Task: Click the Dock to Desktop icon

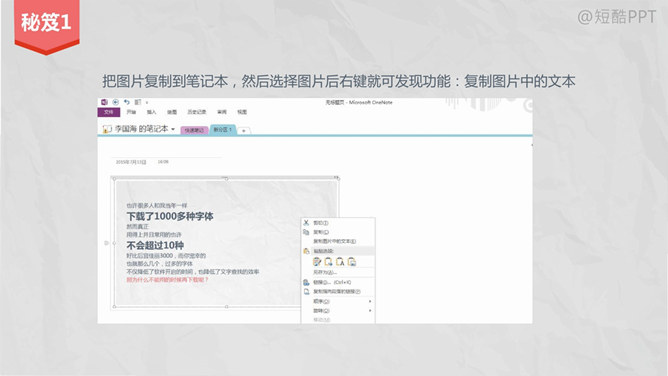Action: 138,102
